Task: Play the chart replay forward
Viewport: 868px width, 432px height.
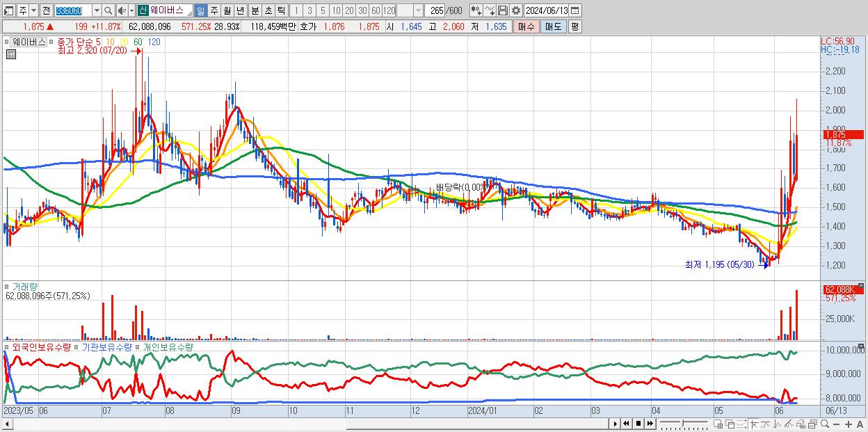Action: pos(615,424)
